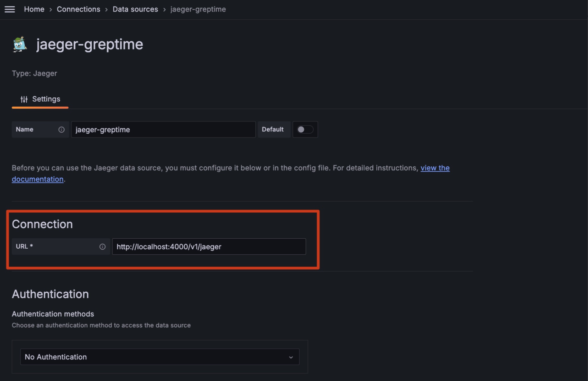
Task: Navigate to Connections breadcrumb
Action: coord(78,9)
